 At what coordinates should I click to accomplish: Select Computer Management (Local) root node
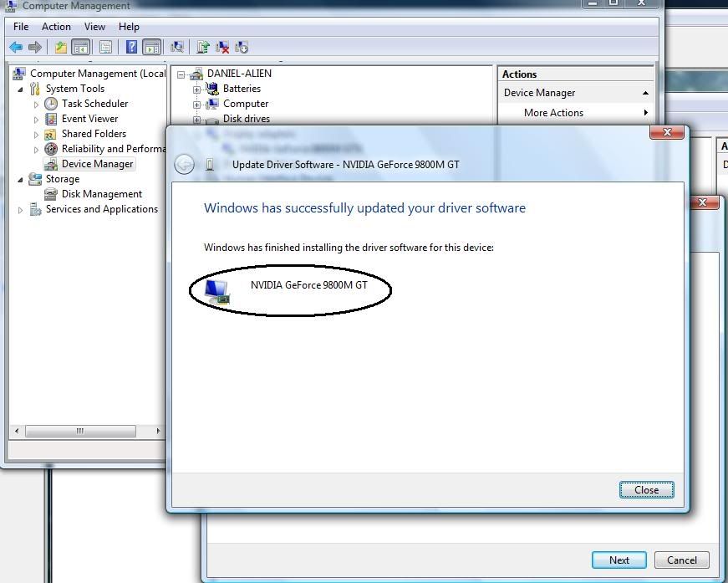[x=98, y=74]
